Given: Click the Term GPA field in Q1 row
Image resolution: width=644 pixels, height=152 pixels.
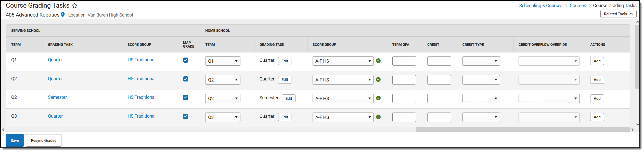Looking at the screenshot, I should tap(404, 61).
